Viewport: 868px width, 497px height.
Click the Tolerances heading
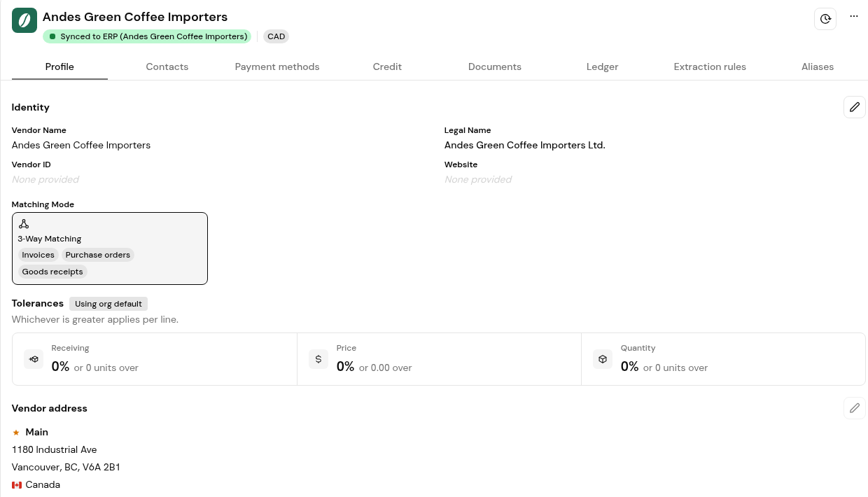[x=38, y=303]
